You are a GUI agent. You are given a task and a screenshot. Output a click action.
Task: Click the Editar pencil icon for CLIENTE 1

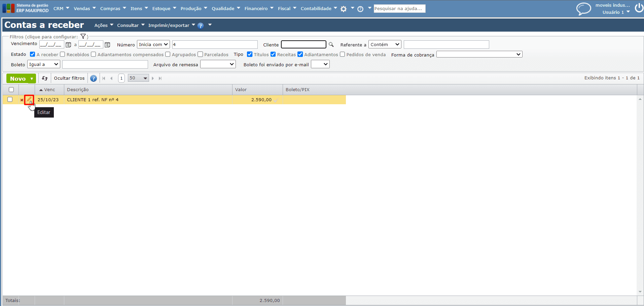pos(29,100)
